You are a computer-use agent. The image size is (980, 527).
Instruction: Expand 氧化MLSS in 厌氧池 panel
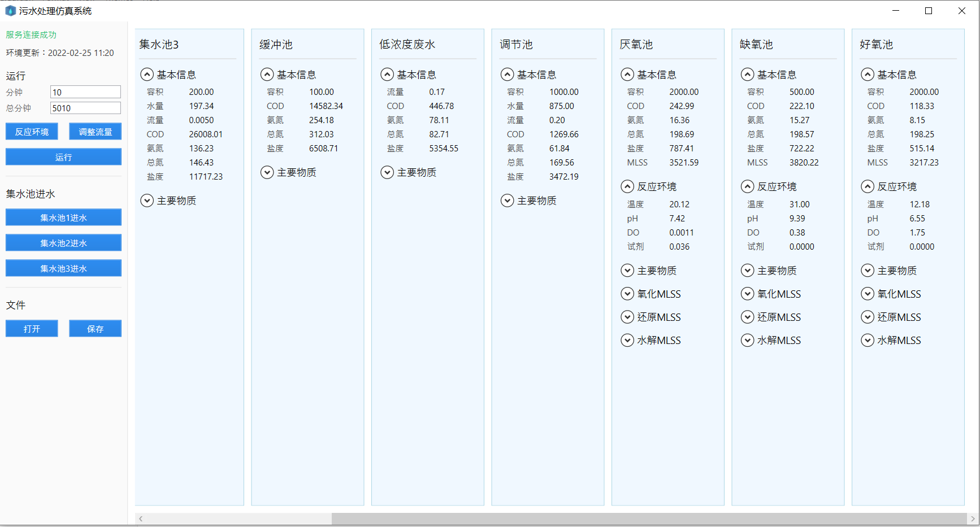[627, 294]
